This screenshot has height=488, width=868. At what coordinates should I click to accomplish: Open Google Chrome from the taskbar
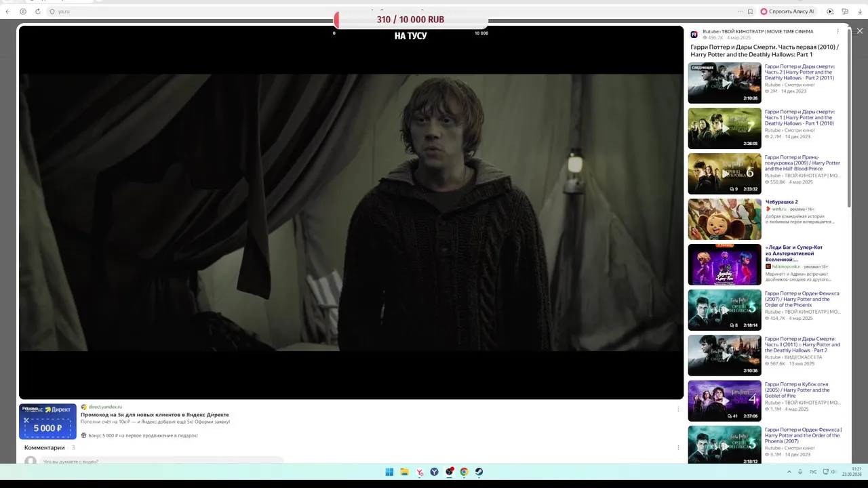click(x=465, y=472)
